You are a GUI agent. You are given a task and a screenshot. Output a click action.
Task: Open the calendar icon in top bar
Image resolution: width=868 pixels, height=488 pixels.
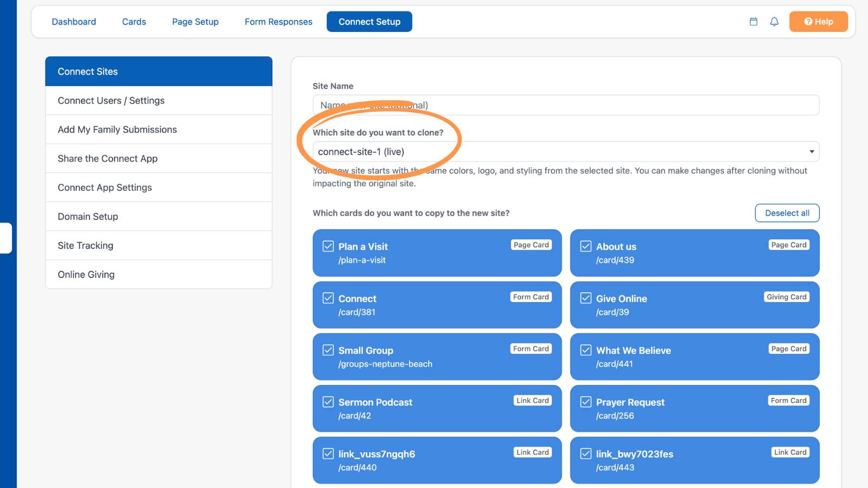click(x=753, y=22)
